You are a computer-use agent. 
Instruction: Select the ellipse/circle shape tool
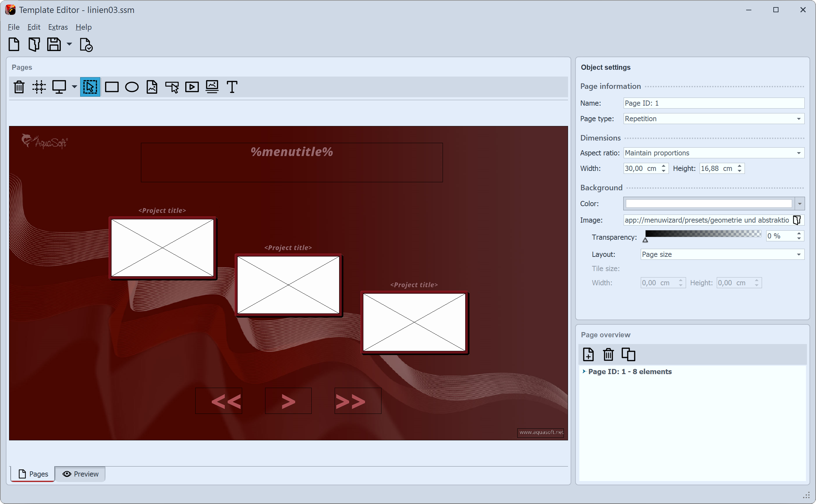click(132, 87)
